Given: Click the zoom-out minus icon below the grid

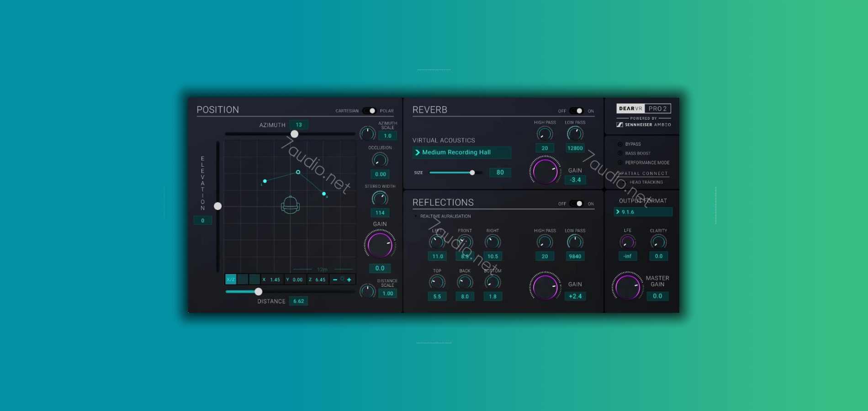Looking at the screenshot, I should click(335, 279).
